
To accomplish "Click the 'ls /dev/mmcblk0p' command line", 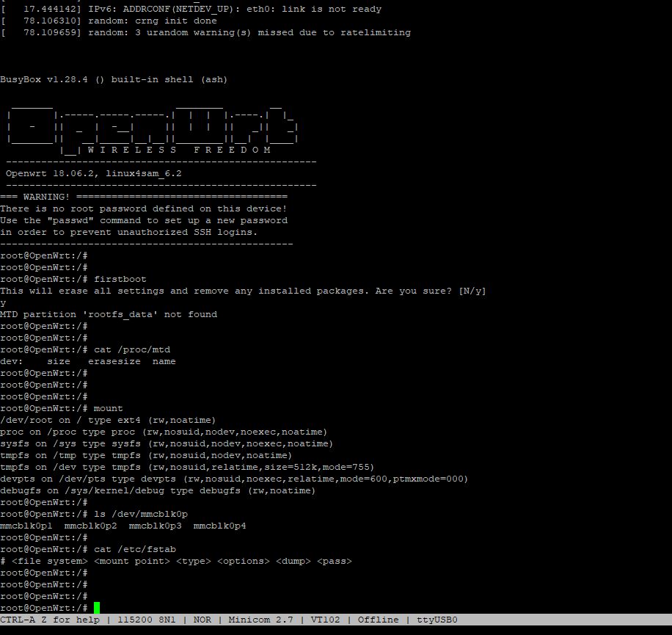I will pos(141,514).
